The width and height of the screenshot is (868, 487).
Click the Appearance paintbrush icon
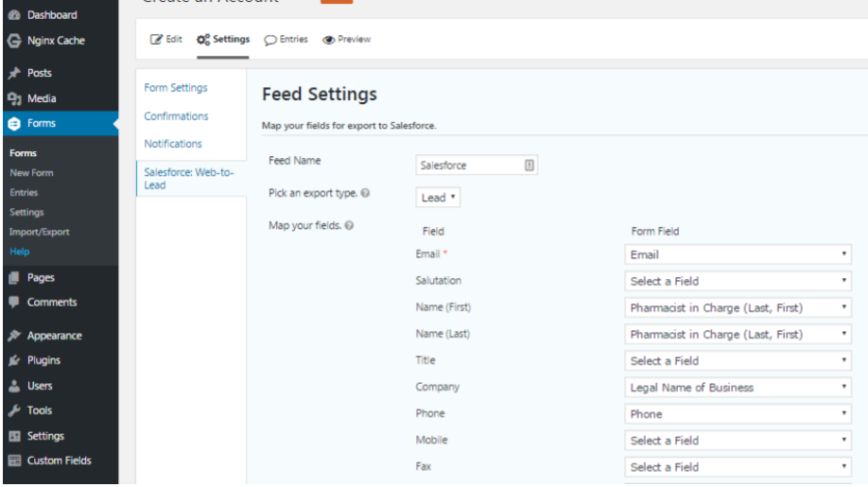click(x=14, y=336)
